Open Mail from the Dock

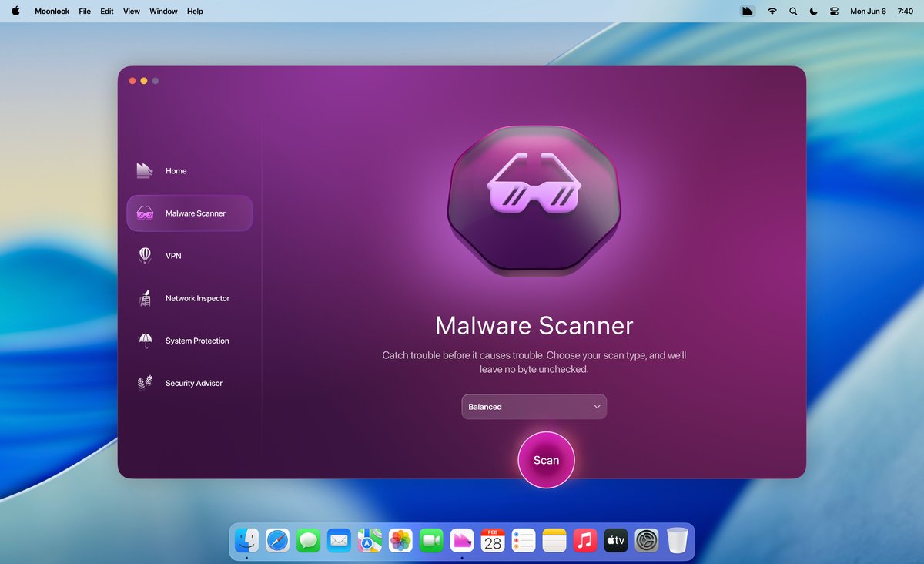tap(339, 541)
